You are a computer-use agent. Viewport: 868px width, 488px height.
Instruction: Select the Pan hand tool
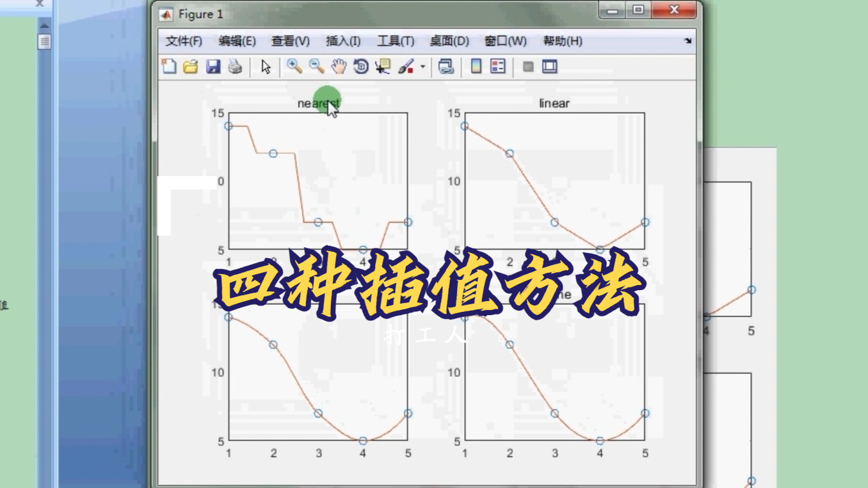(x=339, y=66)
